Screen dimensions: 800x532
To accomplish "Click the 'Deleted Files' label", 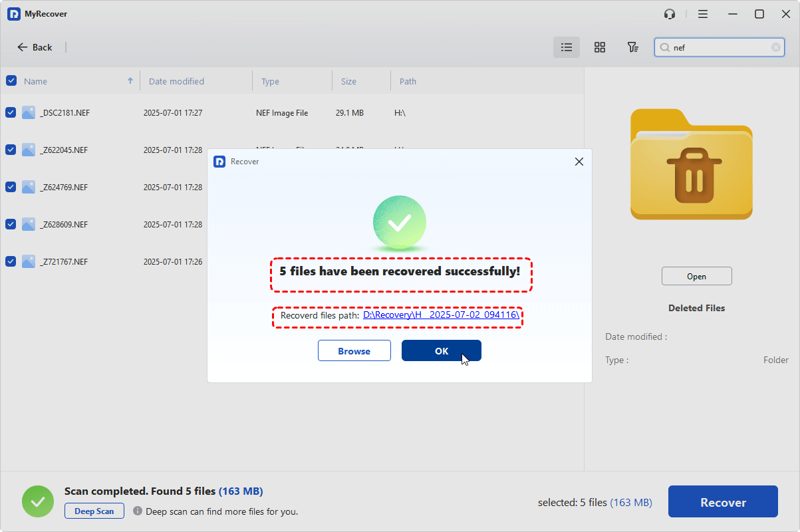I will coord(697,308).
